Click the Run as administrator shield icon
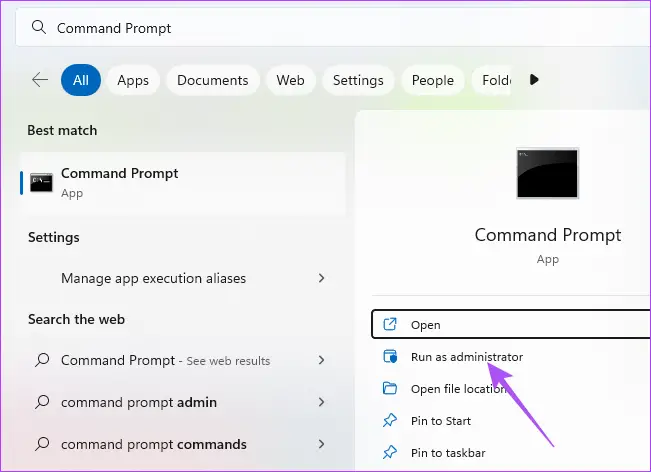Screen dimensions: 651x472 click(390, 357)
